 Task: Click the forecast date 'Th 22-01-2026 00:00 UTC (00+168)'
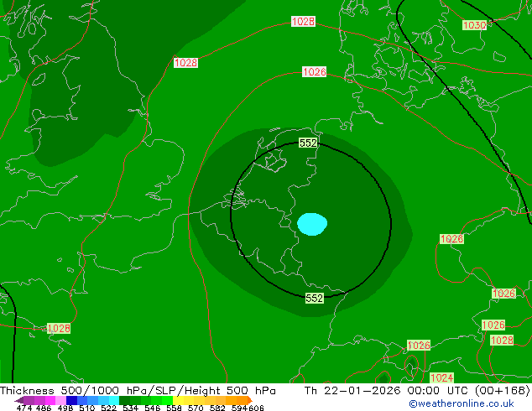point(417,391)
